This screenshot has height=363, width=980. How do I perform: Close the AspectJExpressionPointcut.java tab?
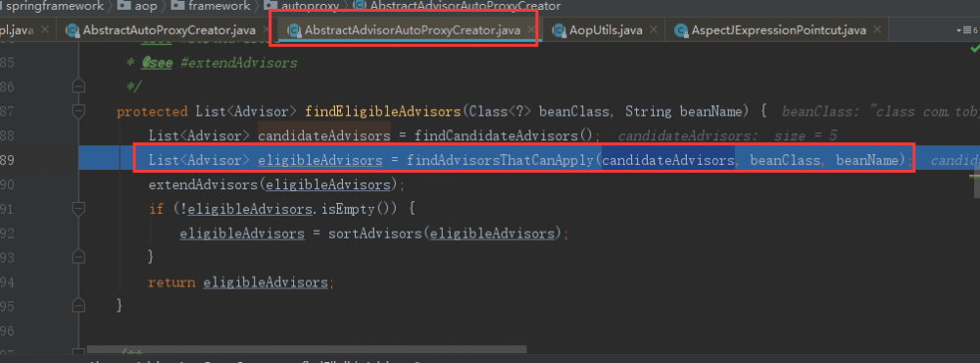[877, 29]
